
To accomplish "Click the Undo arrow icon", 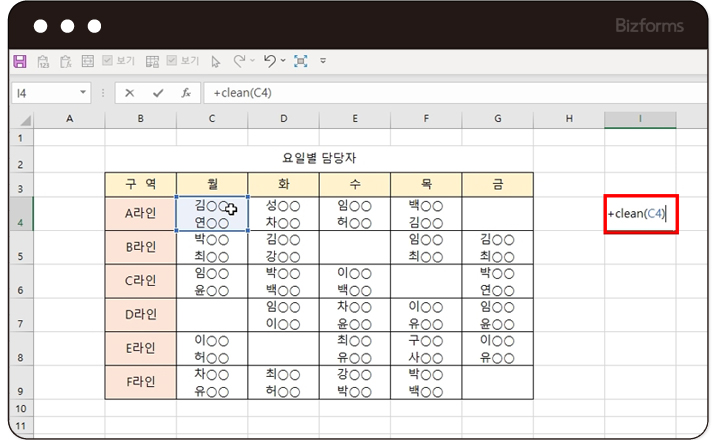I will [x=270, y=61].
